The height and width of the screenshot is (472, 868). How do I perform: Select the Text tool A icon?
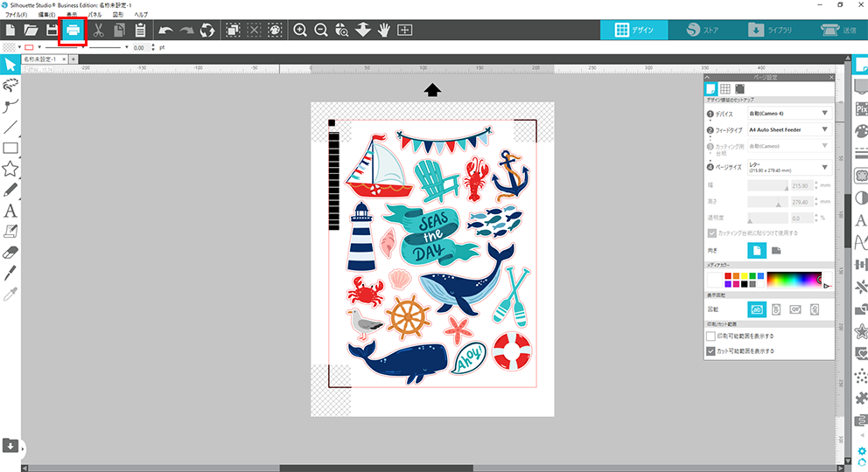tap(10, 211)
